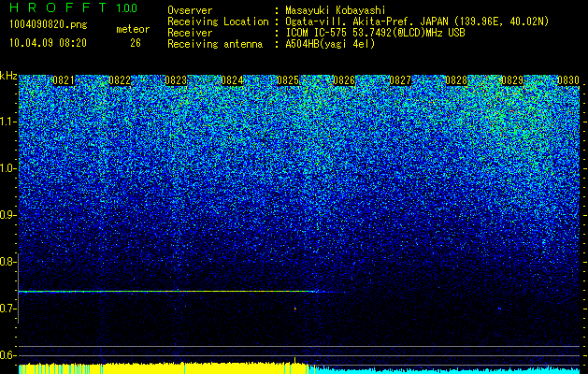Click the 0823 time marker
This screenshot has height=374, width=588.
[x=176, y=80]
